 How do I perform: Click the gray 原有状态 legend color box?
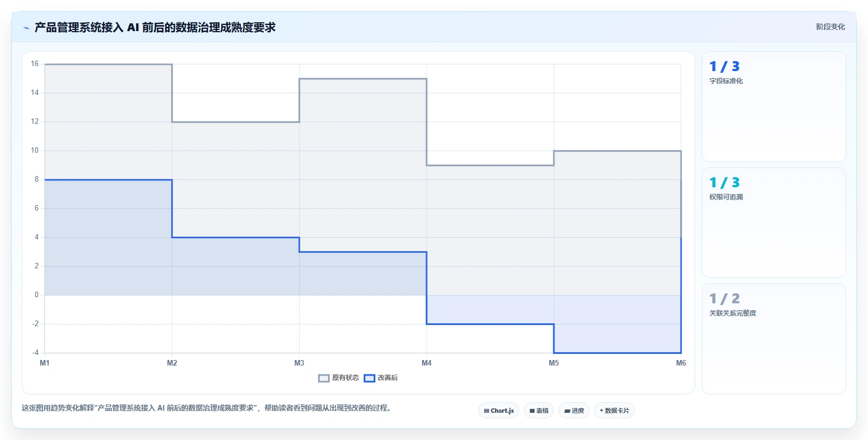pos(324,378)
